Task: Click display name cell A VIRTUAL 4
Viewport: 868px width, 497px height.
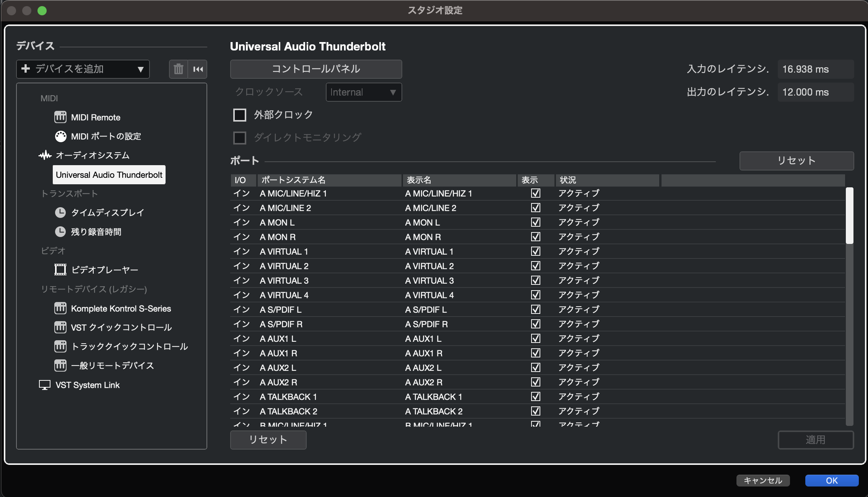Action: pyautogui.click(x=429, y=295)
